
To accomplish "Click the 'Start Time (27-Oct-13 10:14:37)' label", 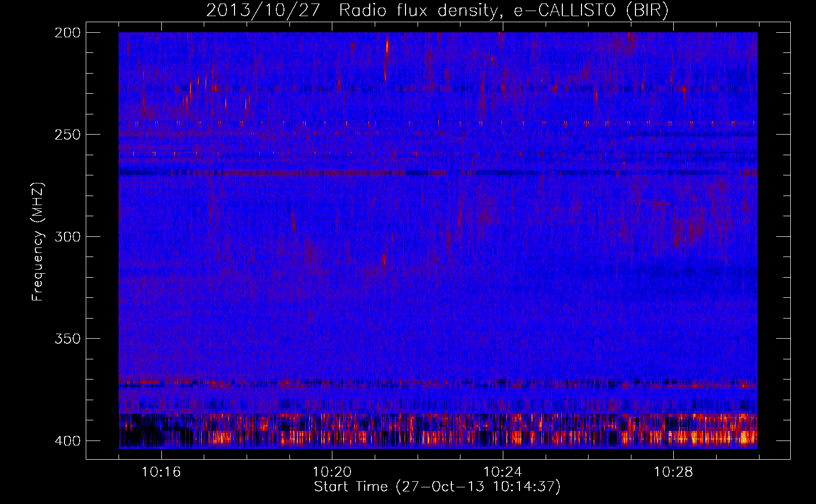I will coord(437,487).
